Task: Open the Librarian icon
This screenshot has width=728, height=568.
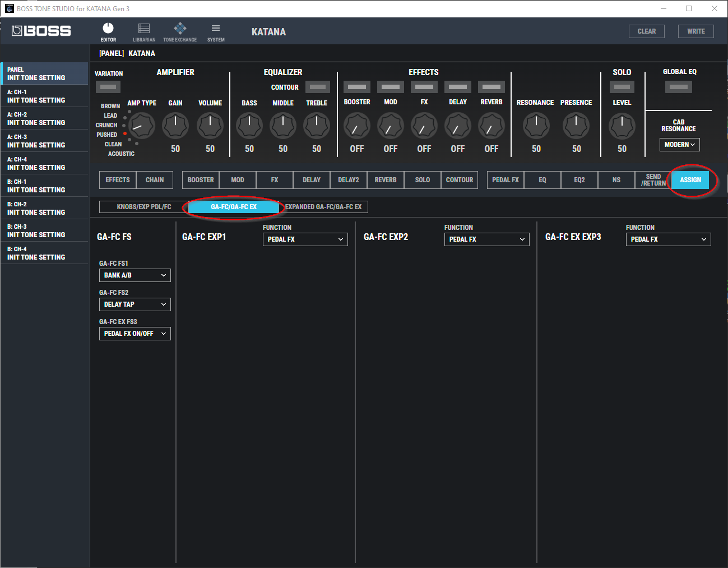Action: click(144, 32)
